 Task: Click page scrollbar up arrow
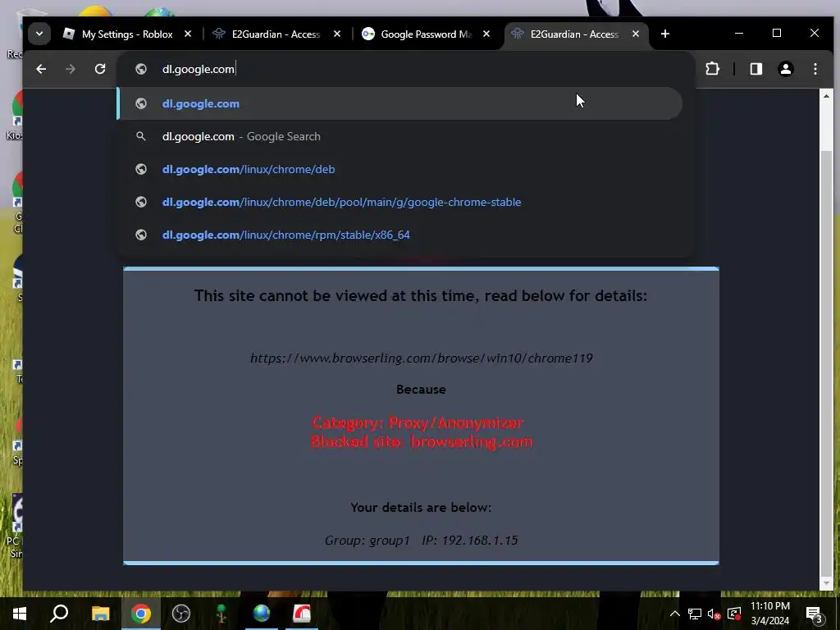[x=826, y=97]
